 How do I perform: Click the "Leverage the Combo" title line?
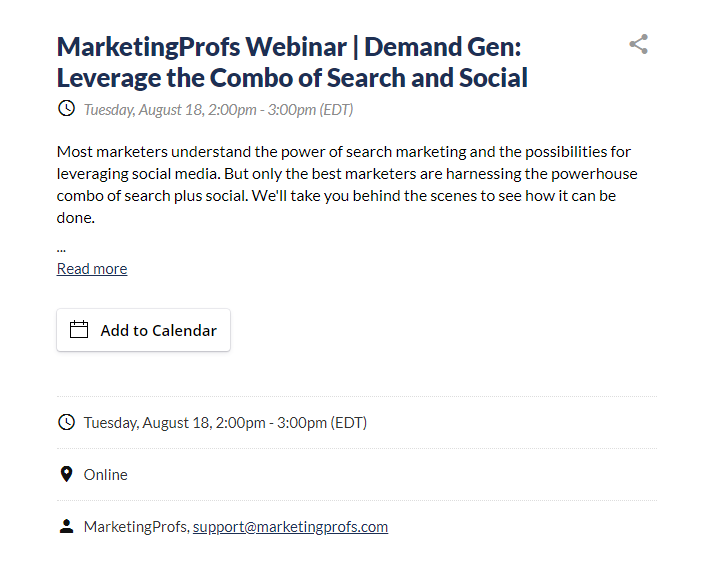[292, 78]
